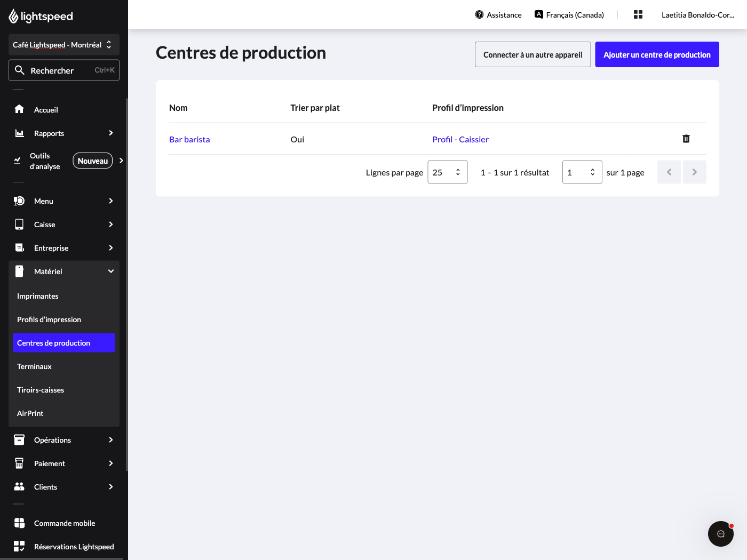Open the apps grid icon

point(638,14)
